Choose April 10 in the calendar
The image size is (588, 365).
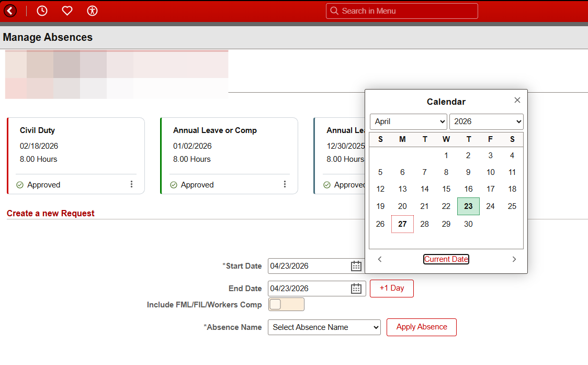coord(491,172)
